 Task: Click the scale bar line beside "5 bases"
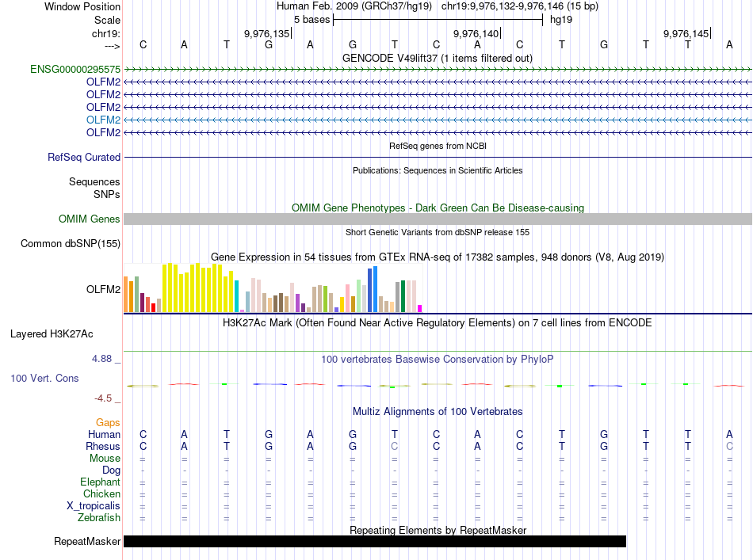(438, 20)
